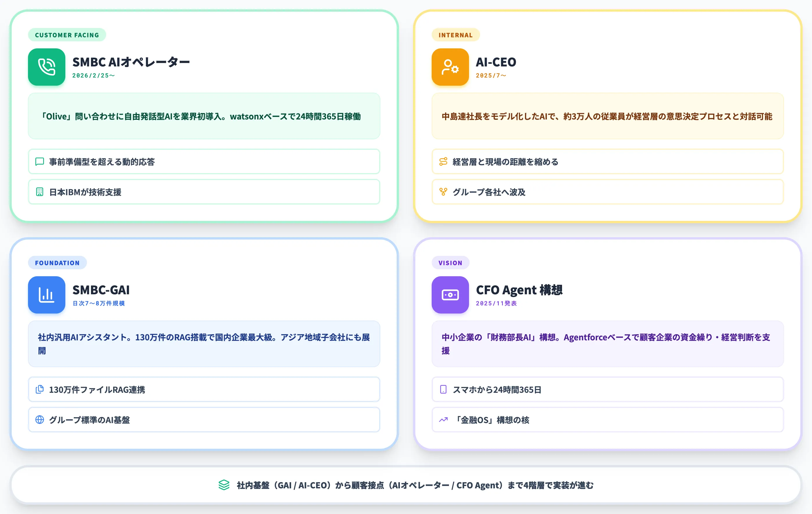Select the FOUNDATION badge
The width and height of the screenshot is (812, 514).
tap(57, 263)
